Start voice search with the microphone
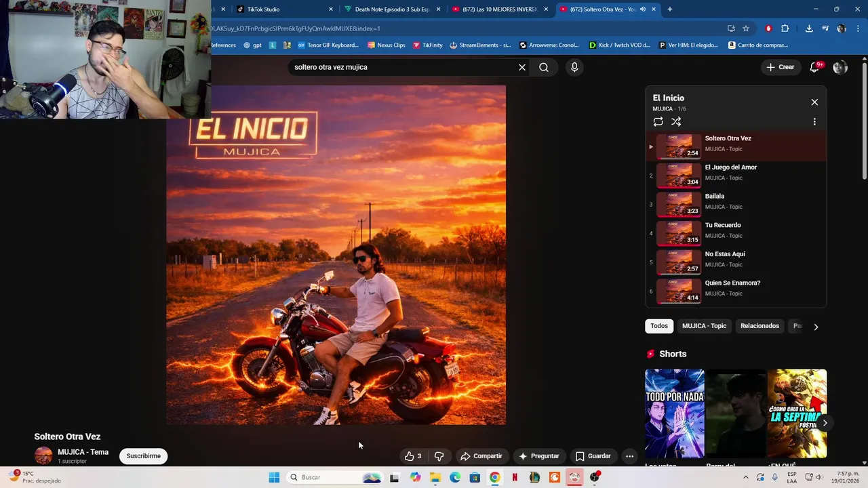This screenshot has height=488, width=868. pos(574,67)
